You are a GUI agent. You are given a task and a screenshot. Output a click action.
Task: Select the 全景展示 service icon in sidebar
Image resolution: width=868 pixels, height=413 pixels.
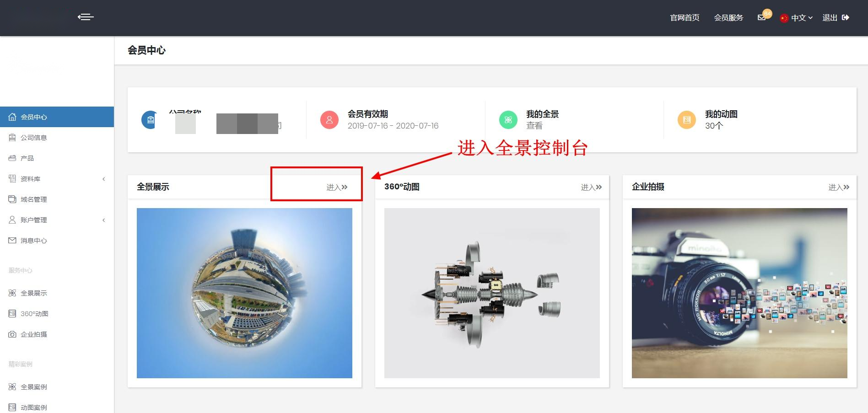[12, 293]
